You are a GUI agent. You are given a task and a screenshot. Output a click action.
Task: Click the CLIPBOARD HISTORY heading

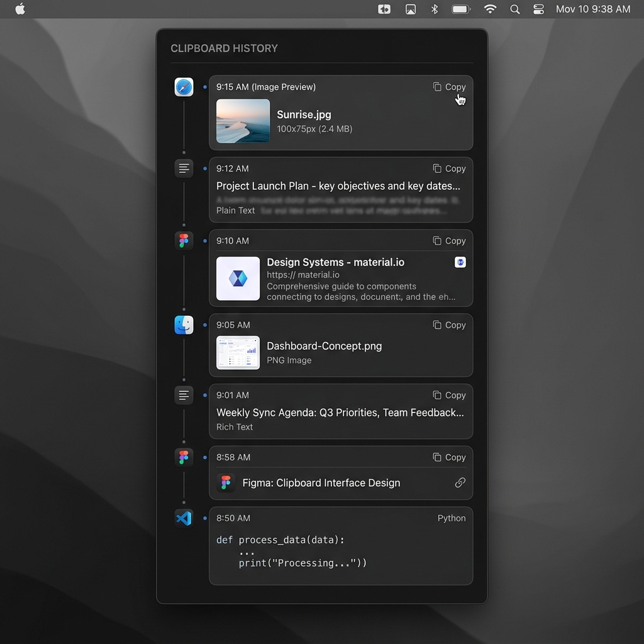click(x=225, y=48)
